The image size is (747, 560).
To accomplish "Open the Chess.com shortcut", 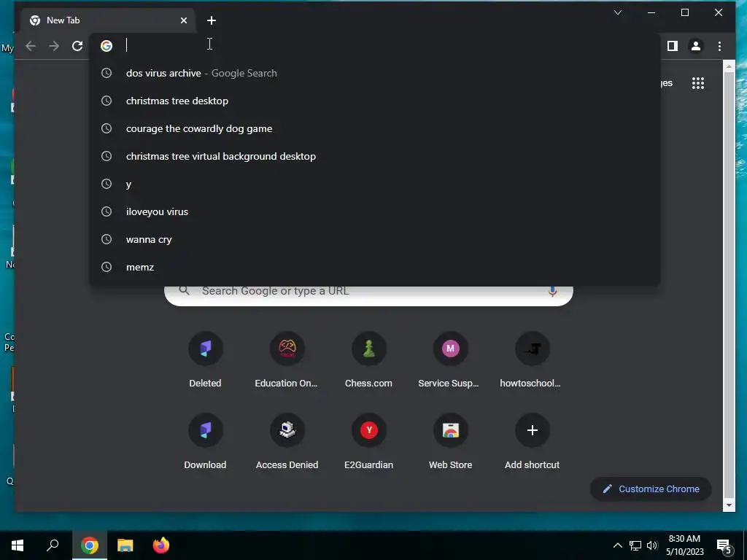I will pos(368,359).
